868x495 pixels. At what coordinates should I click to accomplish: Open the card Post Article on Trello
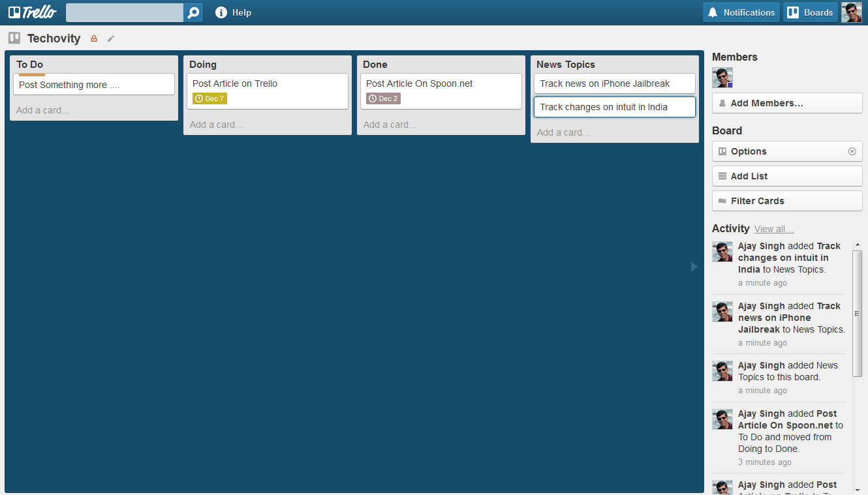pyautogui.click(x=268, y=91)
